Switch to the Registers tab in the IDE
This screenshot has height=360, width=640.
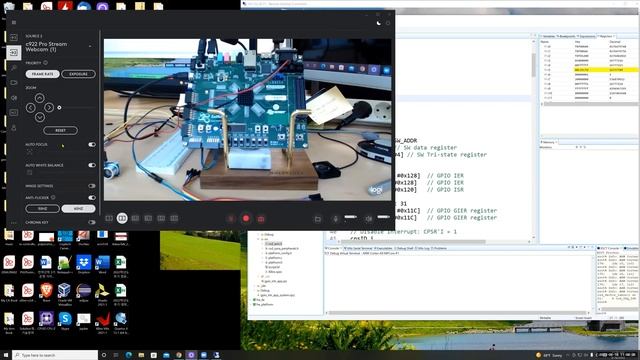point(606,36)
